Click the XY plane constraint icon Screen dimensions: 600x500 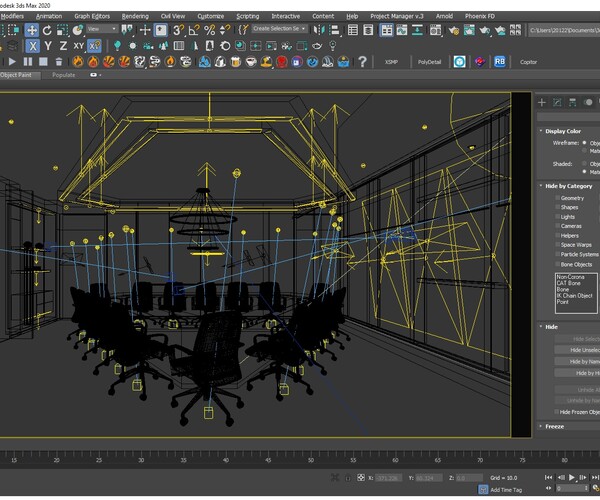click(x=79, y=46)
